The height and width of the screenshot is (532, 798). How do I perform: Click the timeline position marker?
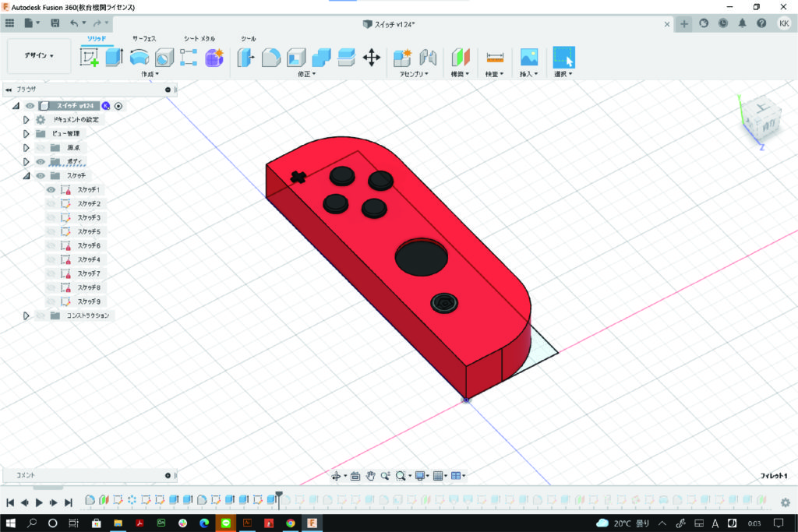point(278,495)
